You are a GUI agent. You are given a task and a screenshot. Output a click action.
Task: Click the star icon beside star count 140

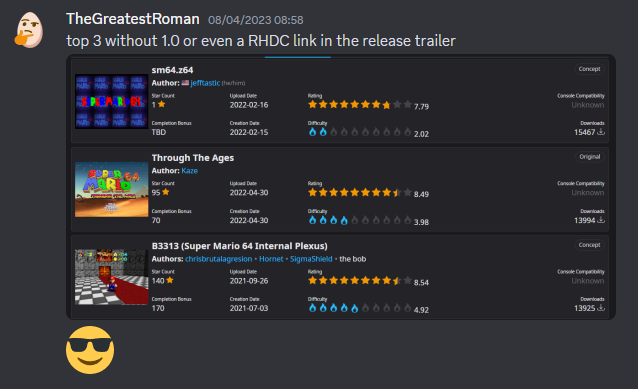pyautogui.click(x=170, y=280)
